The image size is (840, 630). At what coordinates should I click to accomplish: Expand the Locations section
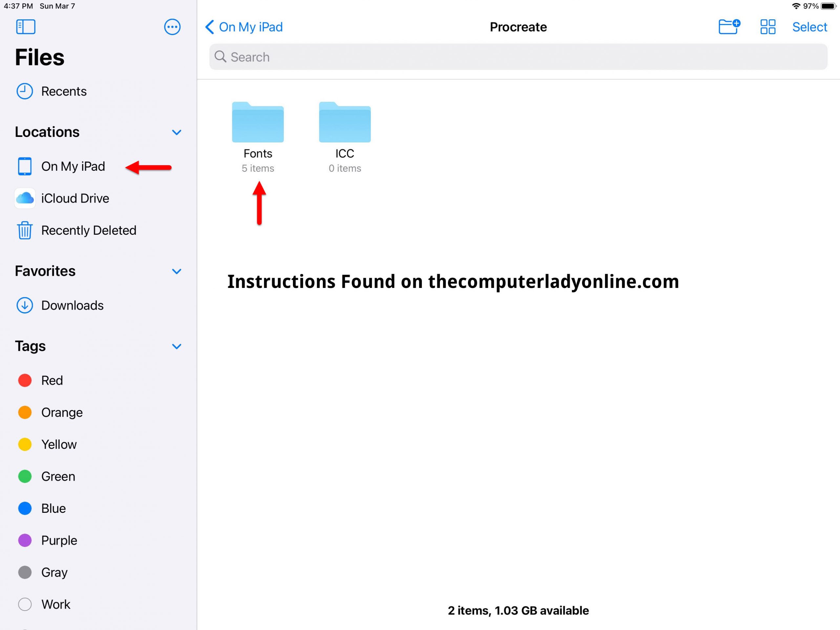point(178,132)
